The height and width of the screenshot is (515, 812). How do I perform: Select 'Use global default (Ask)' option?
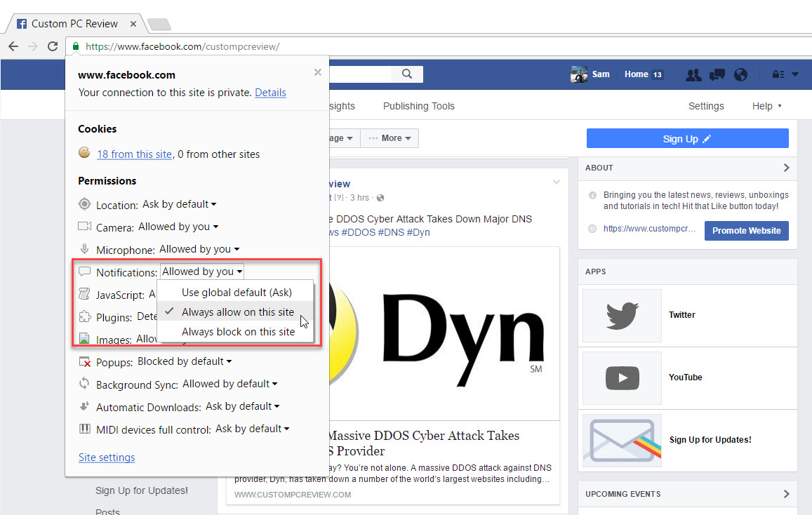pyautogui.click(x=236, y=292)
